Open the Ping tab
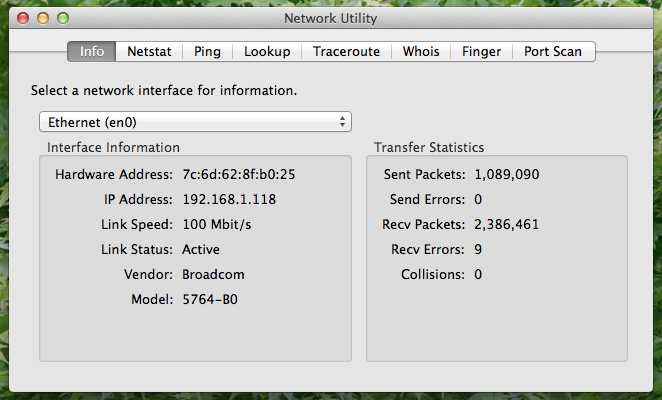The width and height of the screenshot is (662, 400). (207, 52)
